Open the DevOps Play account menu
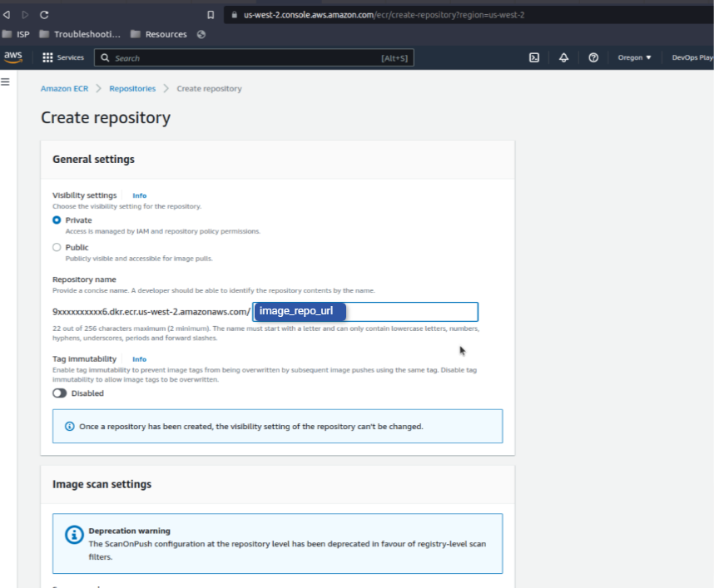 690,57
